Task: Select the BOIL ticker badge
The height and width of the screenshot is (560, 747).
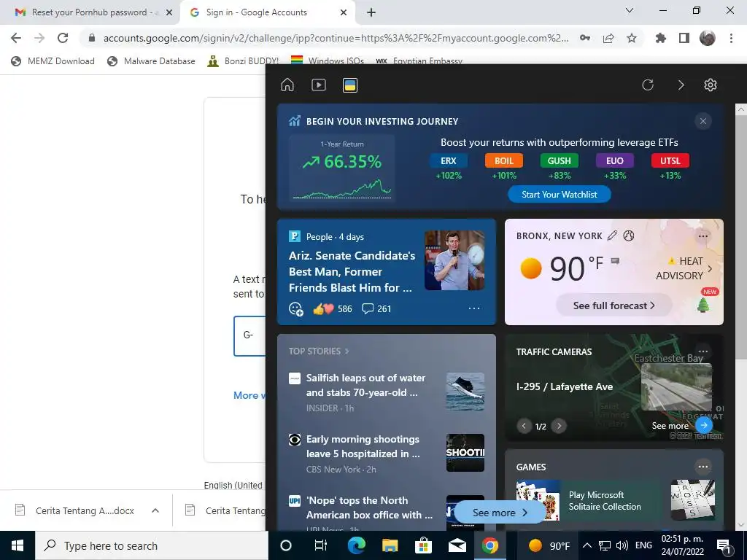Action: coord(504,161)
